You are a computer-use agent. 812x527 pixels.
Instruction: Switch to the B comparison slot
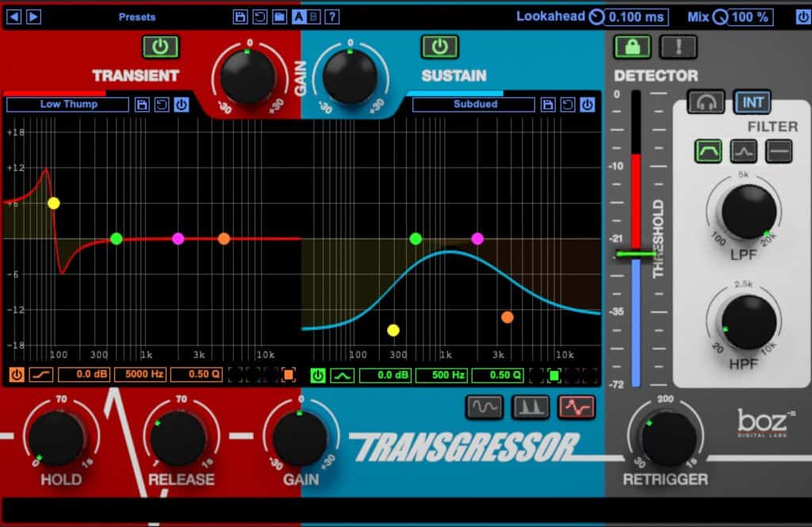[312, 14]
